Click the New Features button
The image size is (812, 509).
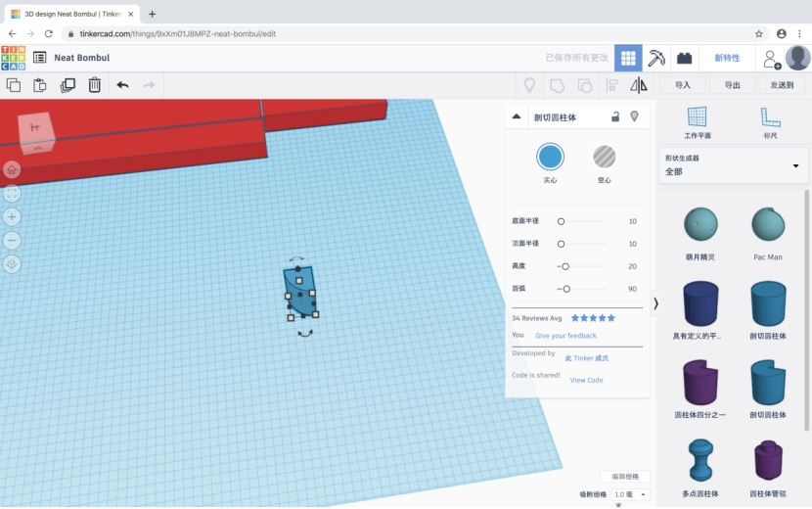click(727, 58)
